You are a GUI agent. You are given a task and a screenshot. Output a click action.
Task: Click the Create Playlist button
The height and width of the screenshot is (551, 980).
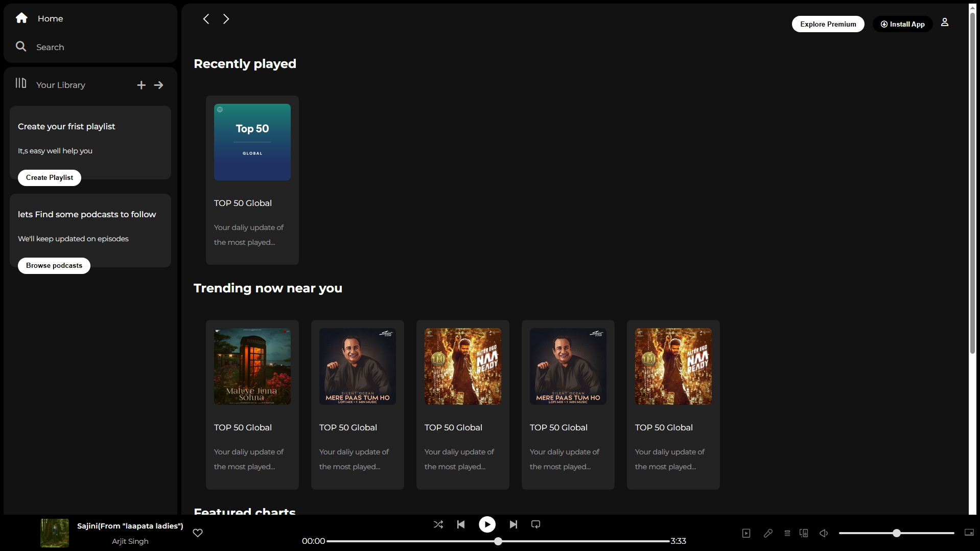coord(50,178)
